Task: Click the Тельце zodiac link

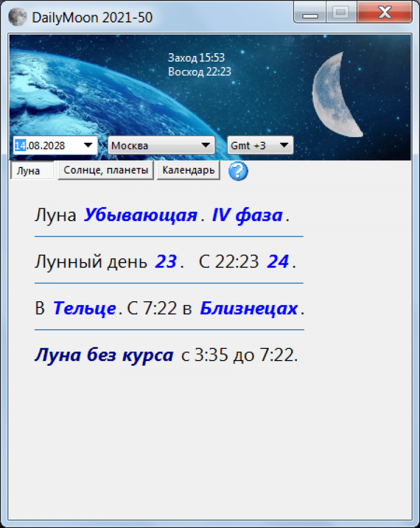Action: 85,308
